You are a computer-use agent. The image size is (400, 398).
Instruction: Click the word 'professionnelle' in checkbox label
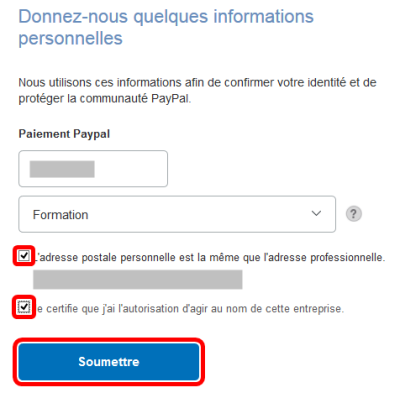(x=348, y=257)
